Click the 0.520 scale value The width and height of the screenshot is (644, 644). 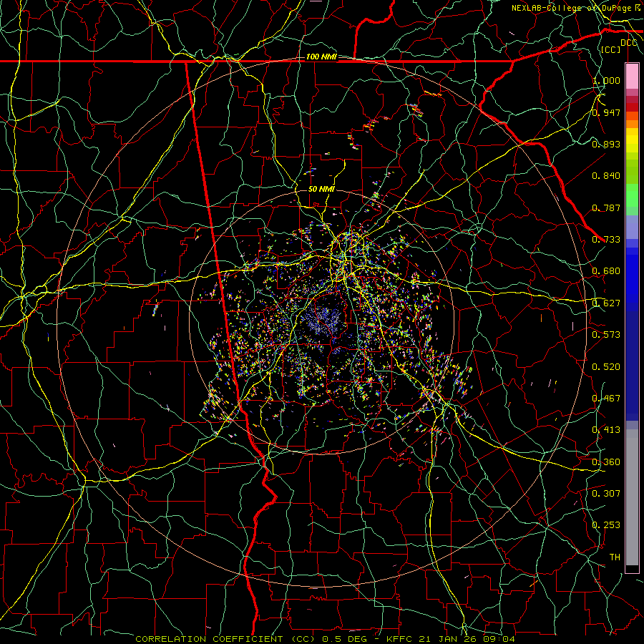coord(606,366)
